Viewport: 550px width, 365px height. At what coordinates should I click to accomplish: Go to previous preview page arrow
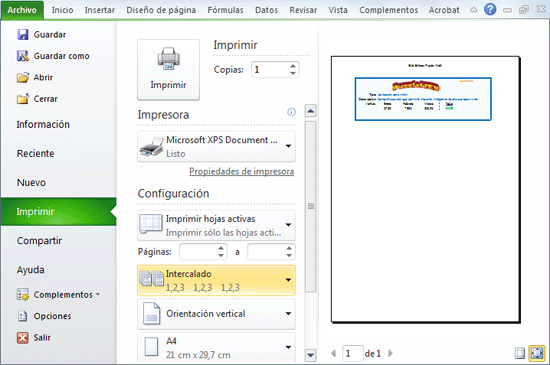pos(334,353)
